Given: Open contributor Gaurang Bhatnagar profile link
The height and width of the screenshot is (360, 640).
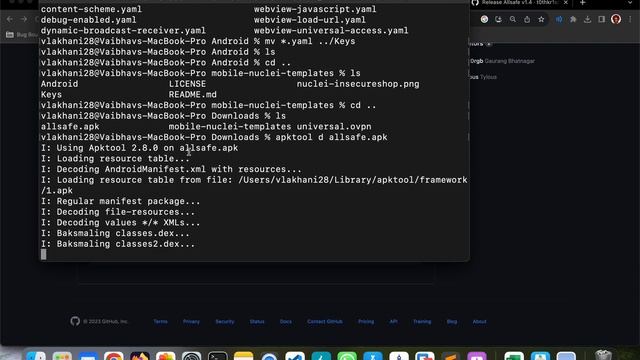Looking at the screenshot, I should point(509,61).
